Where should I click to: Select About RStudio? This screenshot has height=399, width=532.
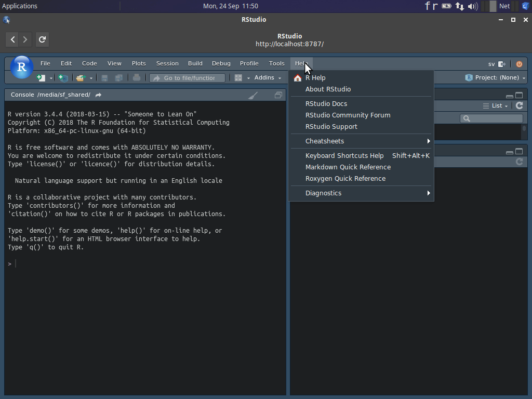[361, 89]
